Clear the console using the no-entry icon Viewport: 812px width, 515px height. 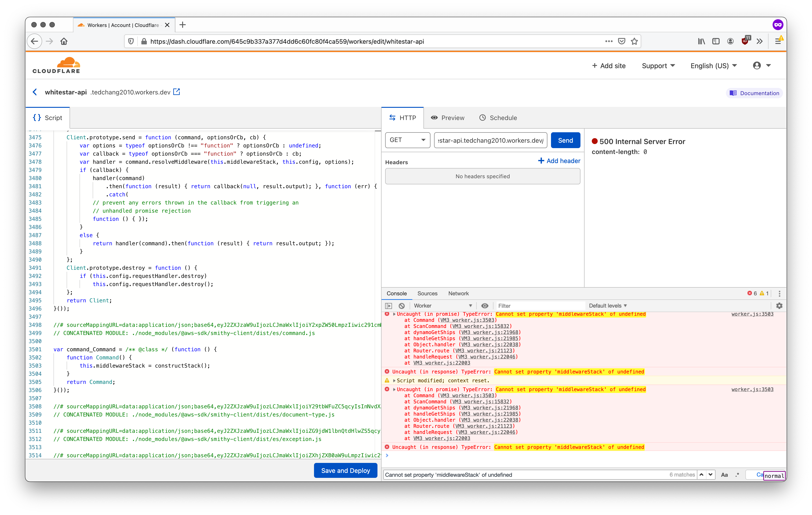[402, 306]
